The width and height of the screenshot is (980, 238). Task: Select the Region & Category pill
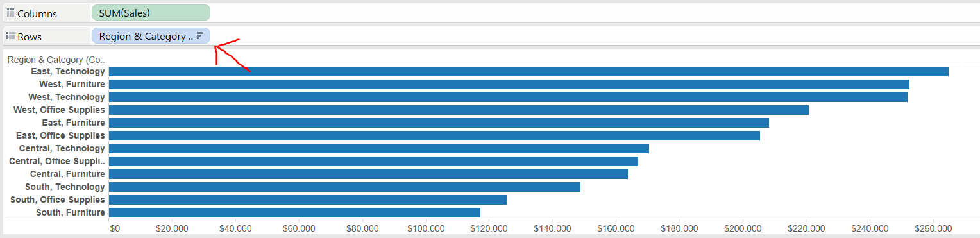click(x=151, y=37)
